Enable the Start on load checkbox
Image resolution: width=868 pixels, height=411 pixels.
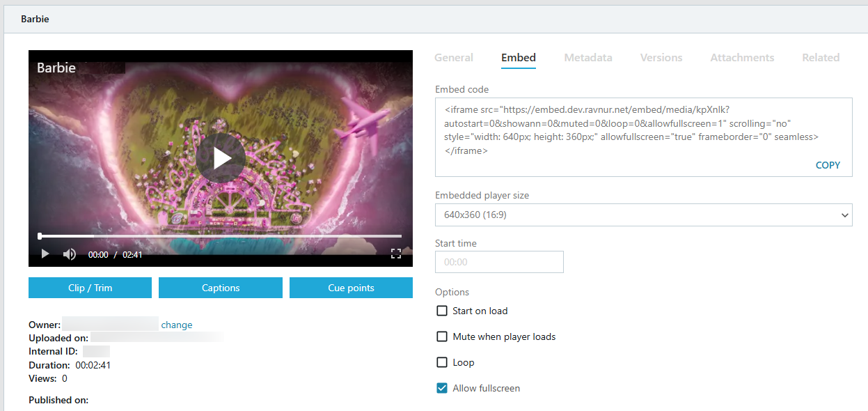point(442,311)
